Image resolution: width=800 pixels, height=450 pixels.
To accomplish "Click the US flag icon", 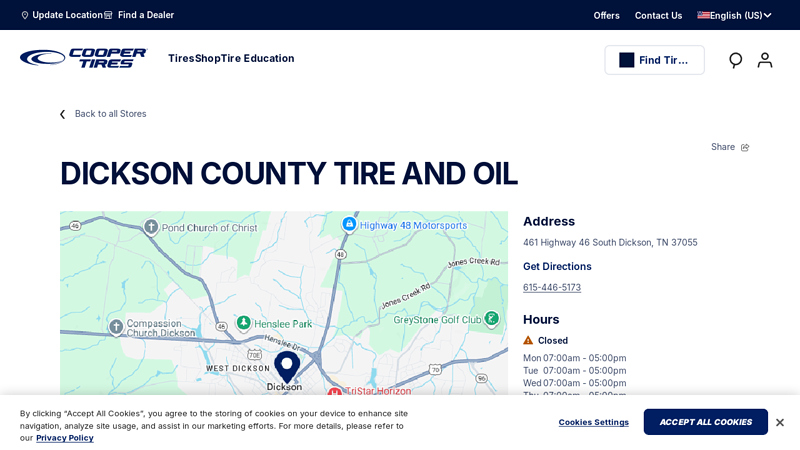I will tap(704, 15).
